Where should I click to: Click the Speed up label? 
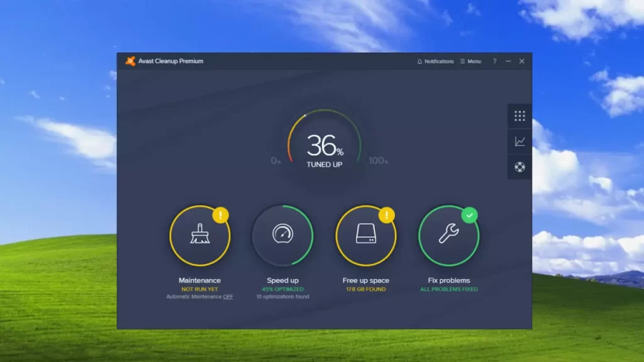(282, 280)
